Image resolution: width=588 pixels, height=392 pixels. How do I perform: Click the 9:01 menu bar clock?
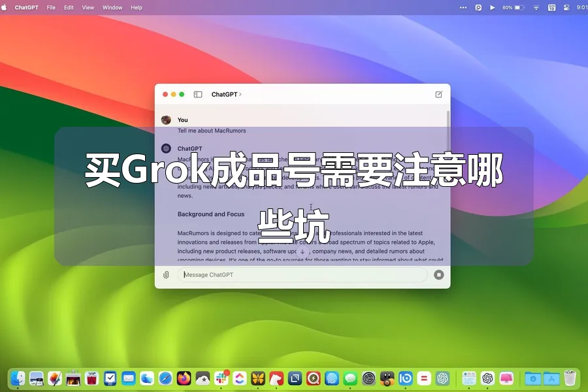click(x=582, y=7)
